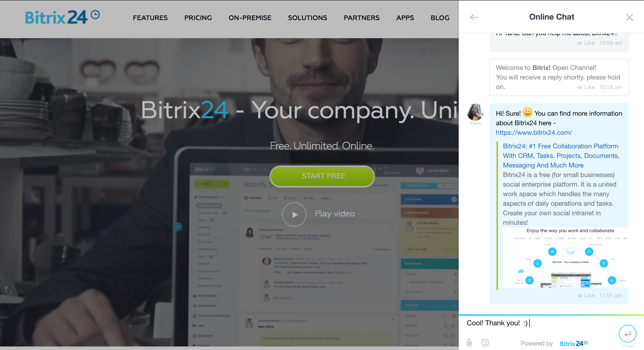Go to On-Premise page
Image resolution: width=644 pixels, height=350 pixels.
[250, 18]
